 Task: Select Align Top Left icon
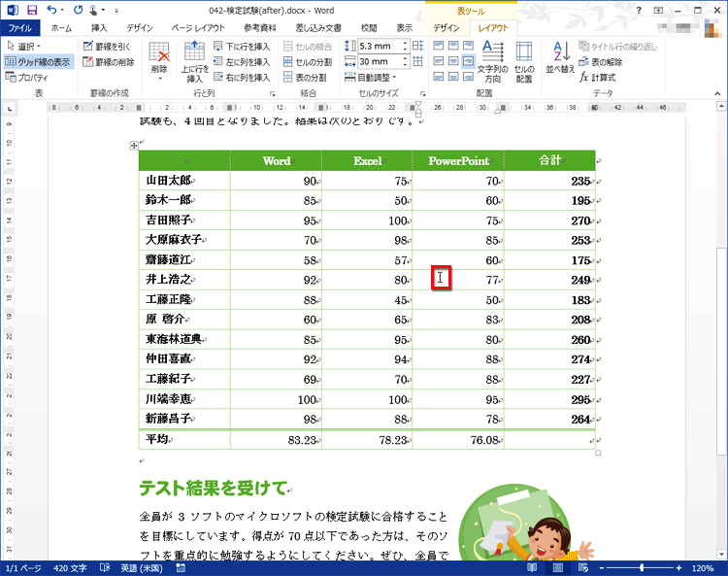439,46
